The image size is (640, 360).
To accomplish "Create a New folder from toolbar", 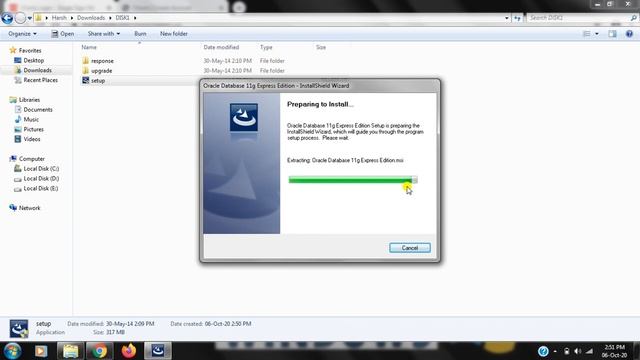I will click(173, 34).
